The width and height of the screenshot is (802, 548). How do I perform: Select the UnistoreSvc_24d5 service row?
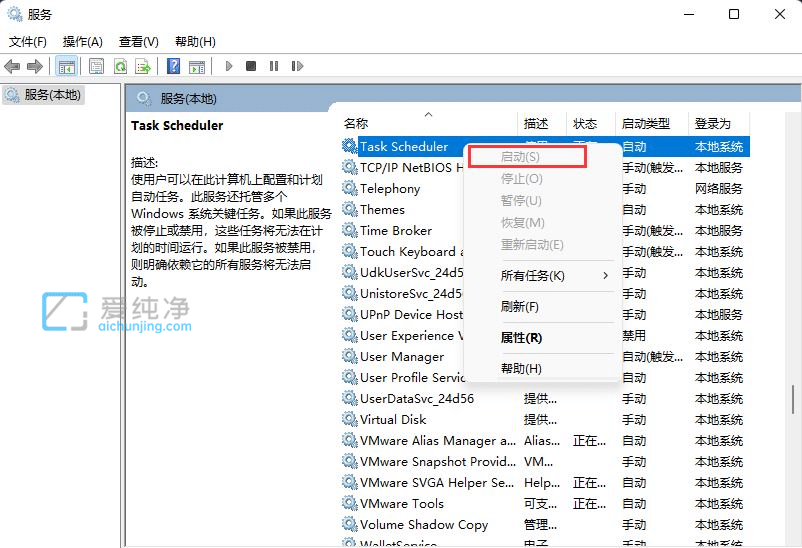tap(545, 293)
